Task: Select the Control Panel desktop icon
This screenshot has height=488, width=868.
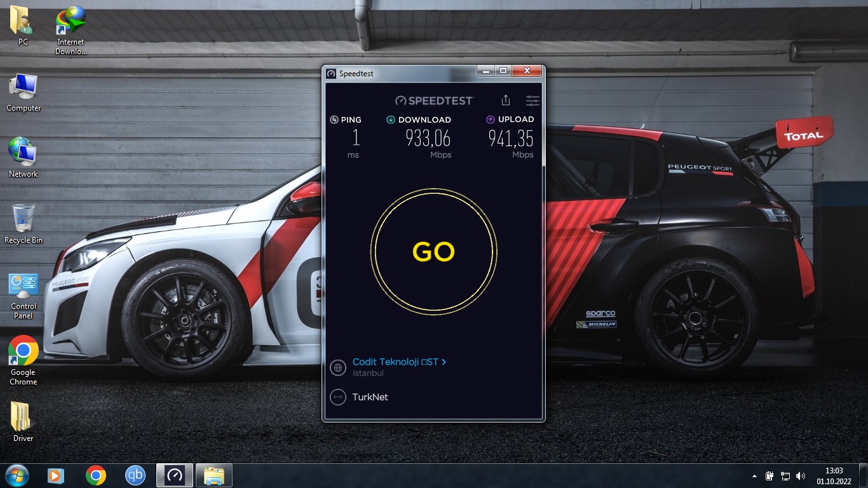Action: pyautogui.click(x=24, y=296)
